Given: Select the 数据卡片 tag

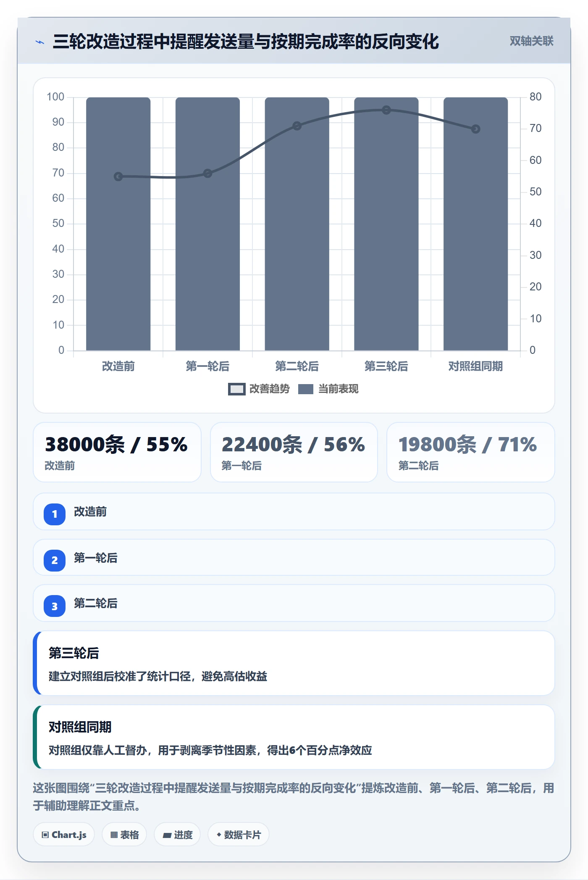Looking at the screenshot, I should click(239, 835).
